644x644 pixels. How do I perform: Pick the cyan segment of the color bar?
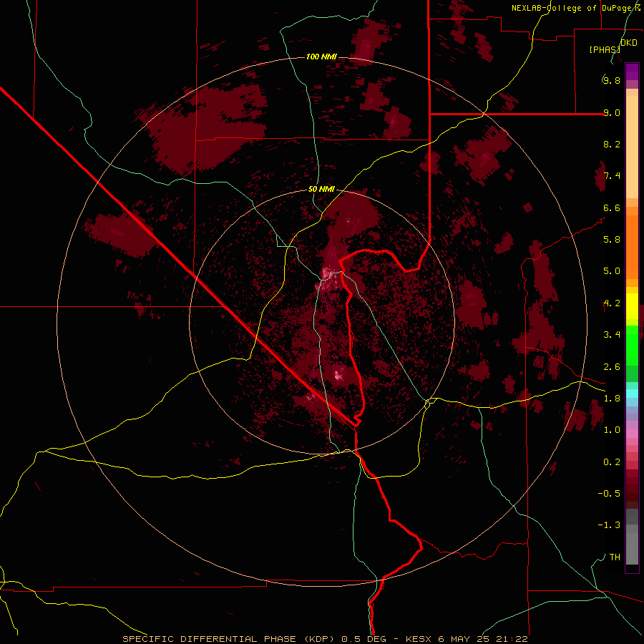coord(632,393)
